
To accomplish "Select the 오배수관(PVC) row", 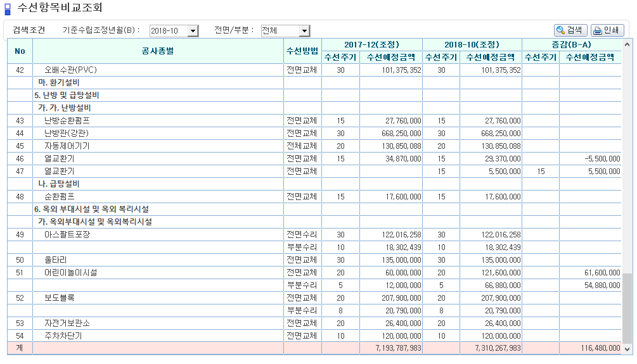I will 314,70.
